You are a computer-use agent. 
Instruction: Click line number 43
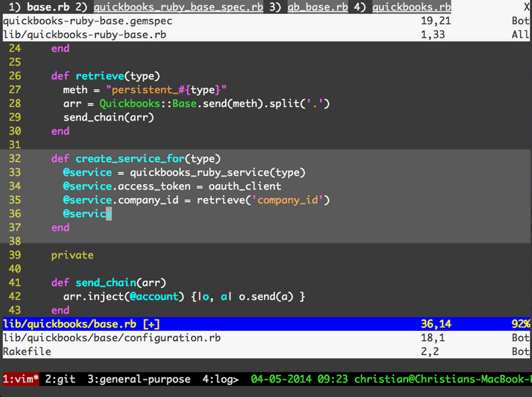[x=14, y=310]
